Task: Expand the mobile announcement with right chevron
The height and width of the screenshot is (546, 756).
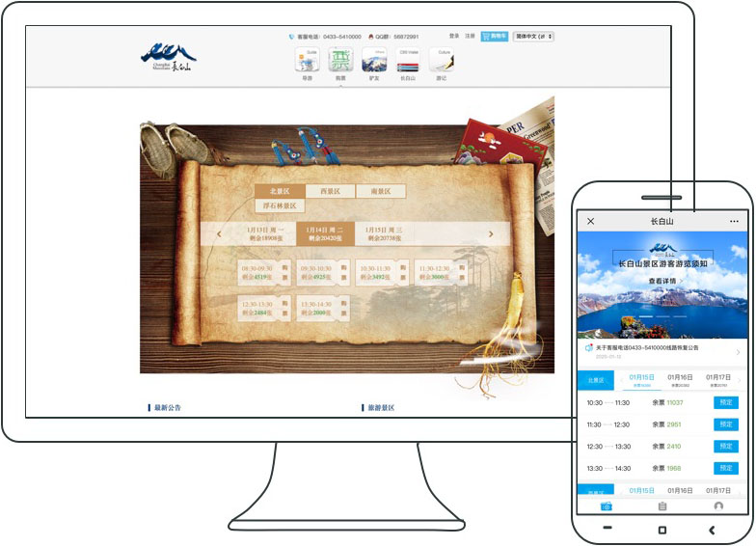Action: click(739, 351)
